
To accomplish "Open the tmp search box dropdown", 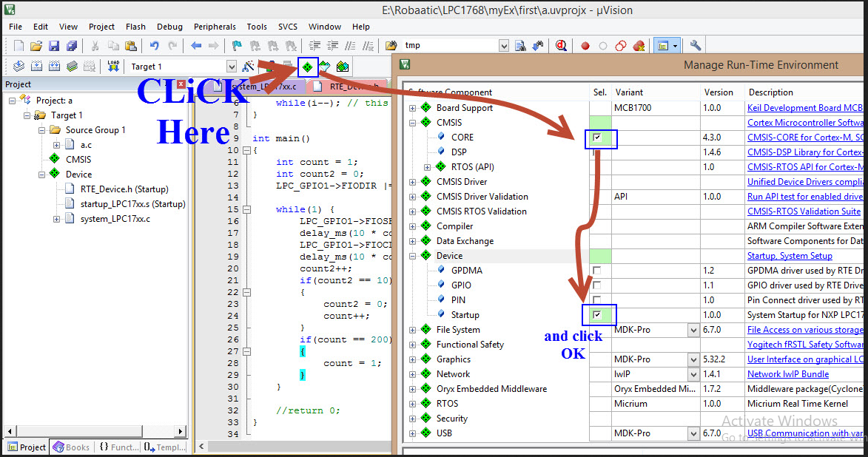I will (x=504, y=45).
